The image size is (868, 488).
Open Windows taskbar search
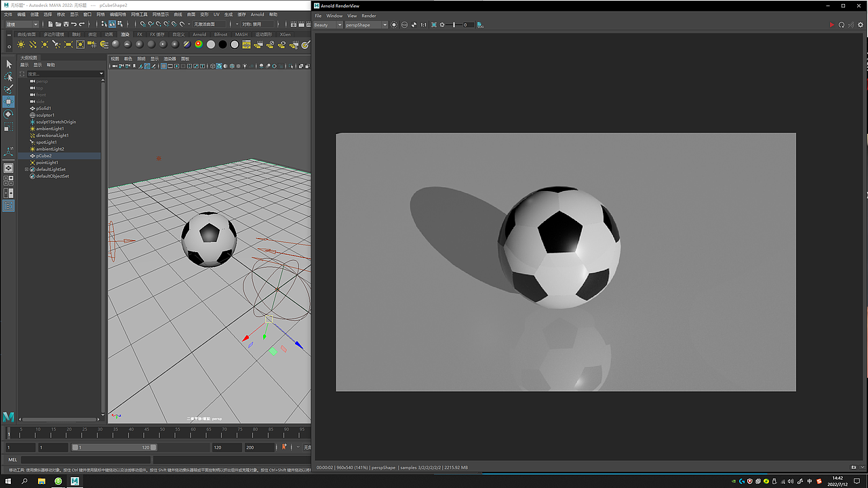[x=25, y=481]
